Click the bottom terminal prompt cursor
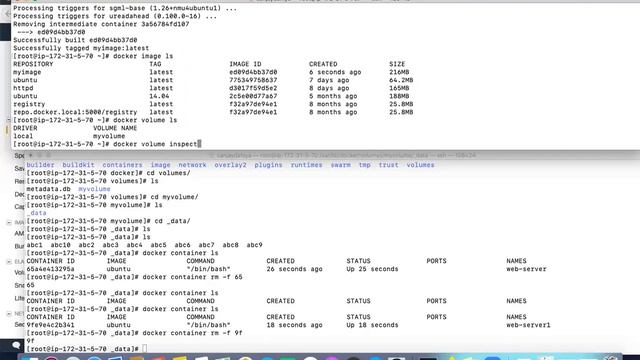Screen dimensions: 640x360 pos(144,349)
